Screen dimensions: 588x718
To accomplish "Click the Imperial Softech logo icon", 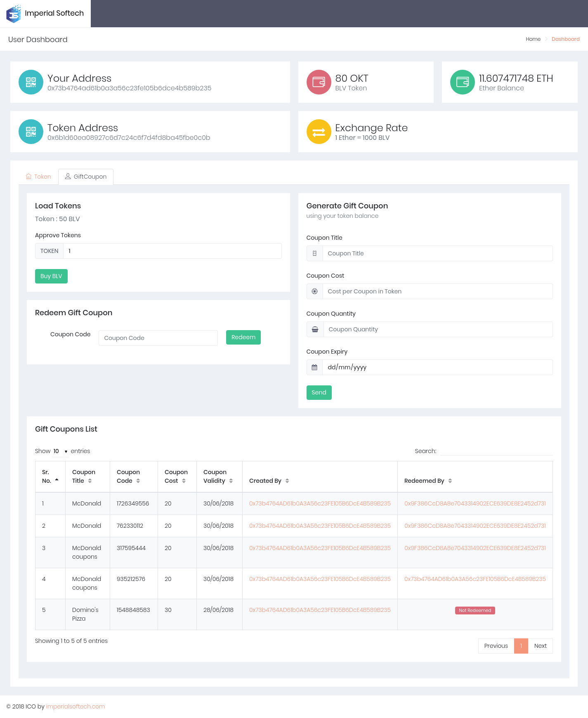I will [14, 14].
